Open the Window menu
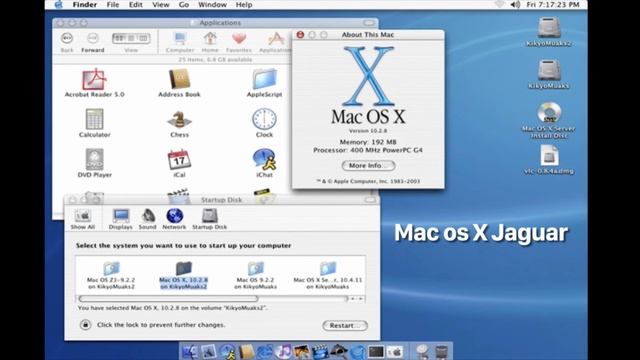Viewport: 640px width, 360px height. (212, 4)
